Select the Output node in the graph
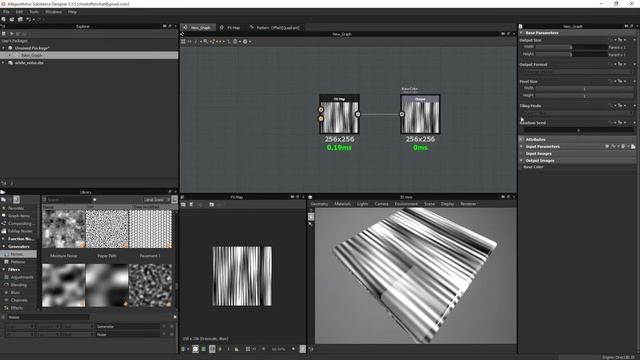The height and width of the screenshot is (360, 640). (x=420, y=114)
